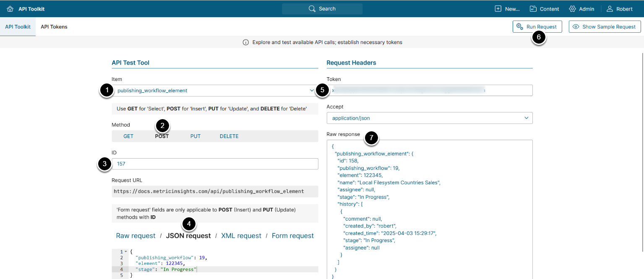
Task: Click the info icon in the banner
Action: click(x=246, y=42)
